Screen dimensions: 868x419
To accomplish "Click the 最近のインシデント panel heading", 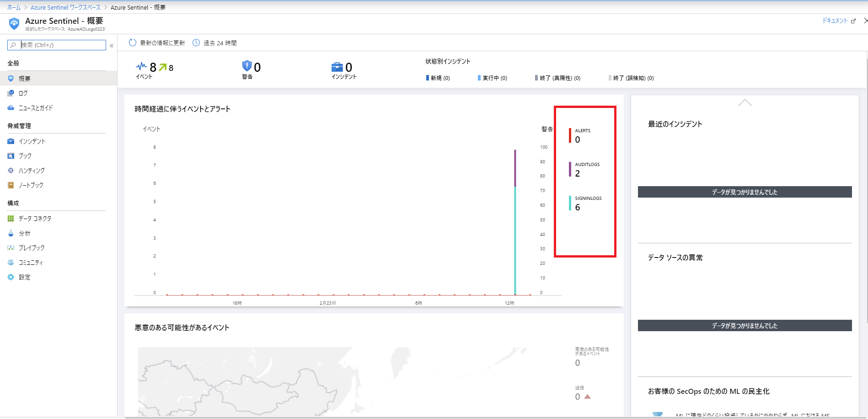I will click(675, 124).
